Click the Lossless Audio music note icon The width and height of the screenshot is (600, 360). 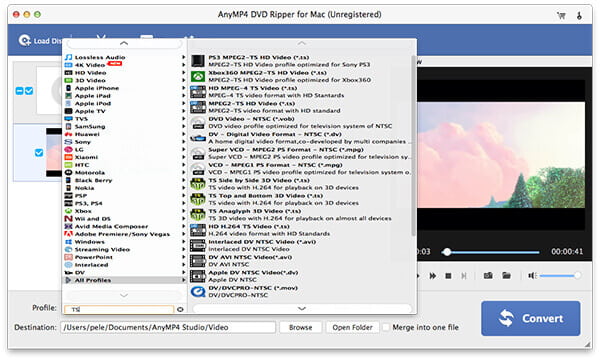tap(68, 57)
